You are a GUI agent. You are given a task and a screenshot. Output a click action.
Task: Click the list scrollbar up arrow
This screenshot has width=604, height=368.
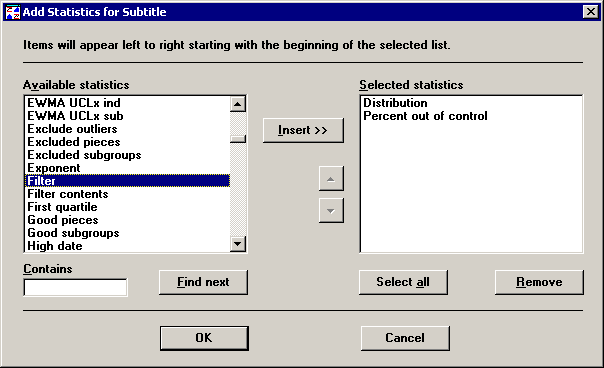coord(238,104)
